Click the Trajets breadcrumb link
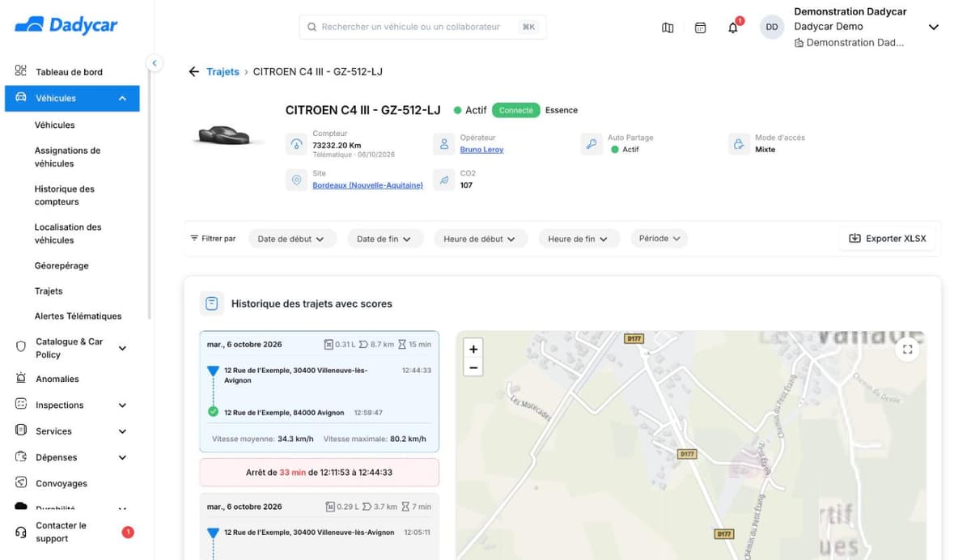Image resolution: width=971 pixels, height=560 pixels. (x=223, y=72)
